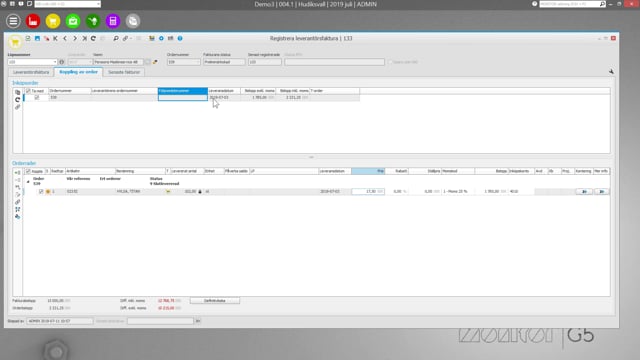The width and height of the screenshot is (640, 360).
Task: Open the main hamburger menu
Action: (x=13, y=21)
